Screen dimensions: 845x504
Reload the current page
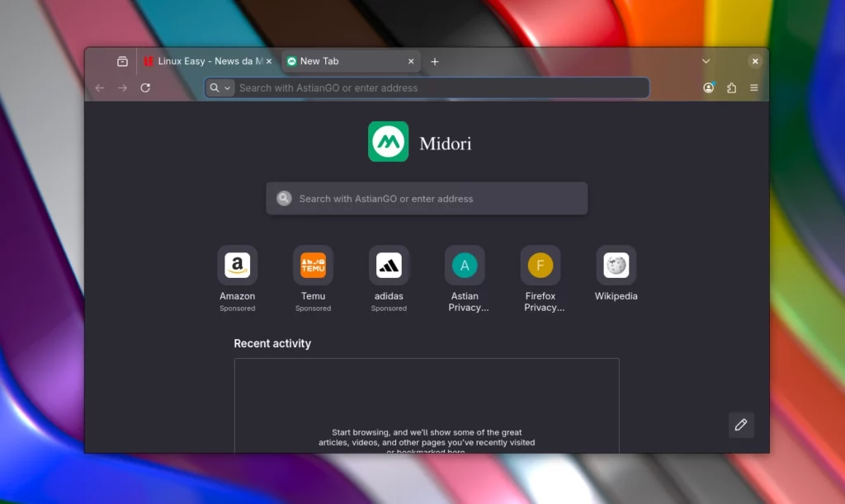(145, 87)
